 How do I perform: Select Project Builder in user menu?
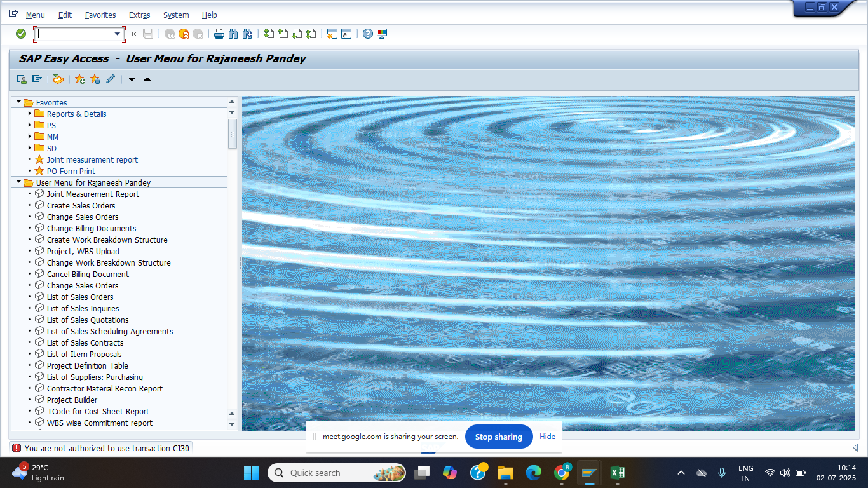pos(72,400)
